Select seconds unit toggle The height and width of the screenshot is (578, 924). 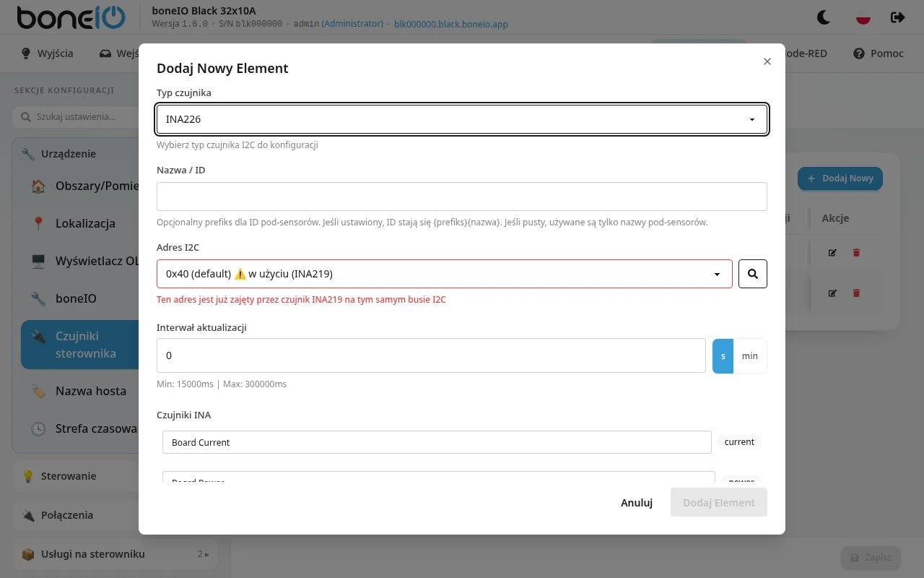click(x=723, y=355)
